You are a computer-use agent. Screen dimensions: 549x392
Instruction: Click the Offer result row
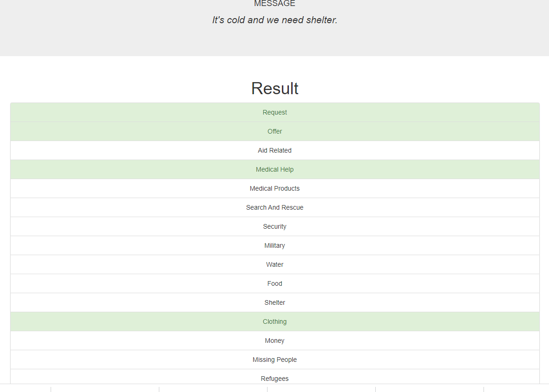coord(274,131)
